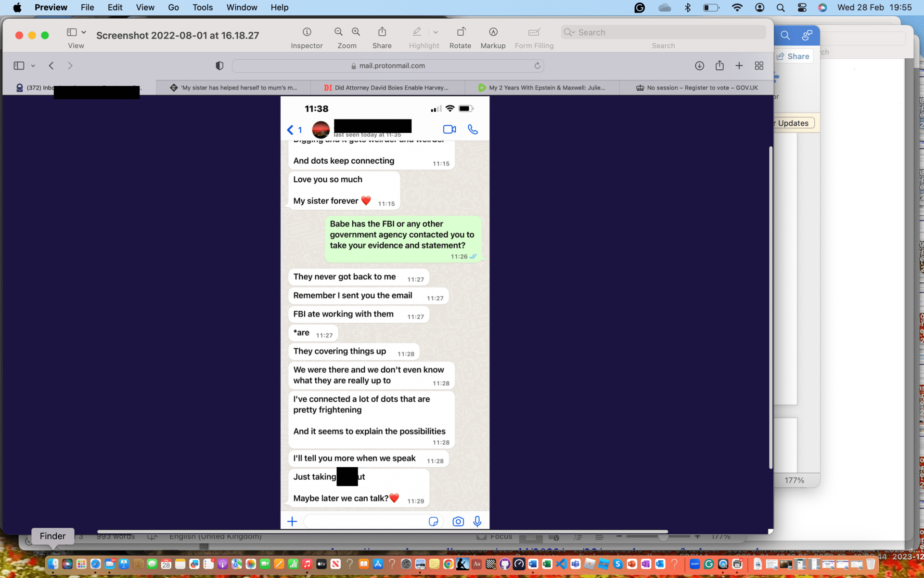Viewport: 924px width, 578px height.
Task: Click the zoom in magnifier icon
Action: [356, 32]
